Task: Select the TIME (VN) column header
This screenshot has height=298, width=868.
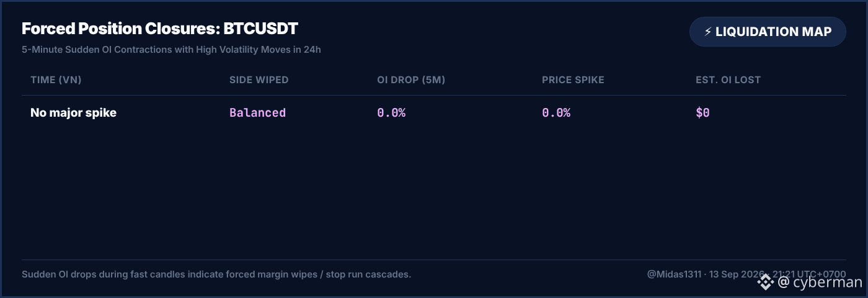Action: (56, 80)
